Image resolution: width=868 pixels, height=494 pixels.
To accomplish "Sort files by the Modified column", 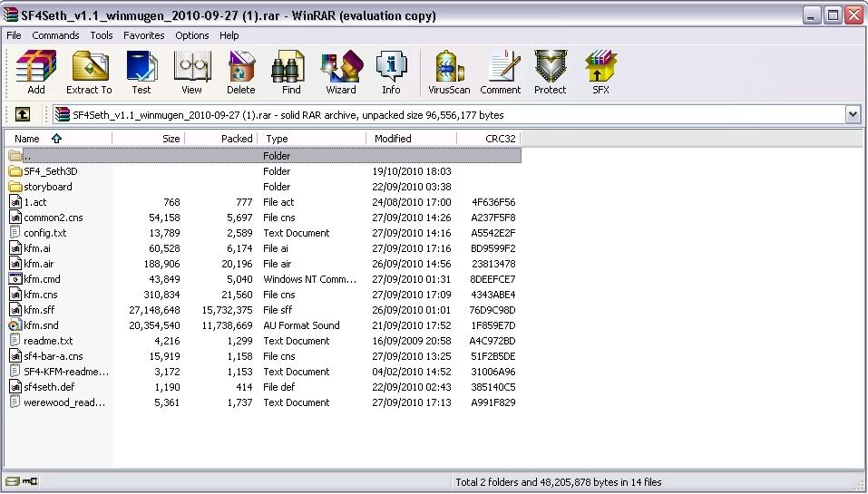I will [x=393, y=139].
